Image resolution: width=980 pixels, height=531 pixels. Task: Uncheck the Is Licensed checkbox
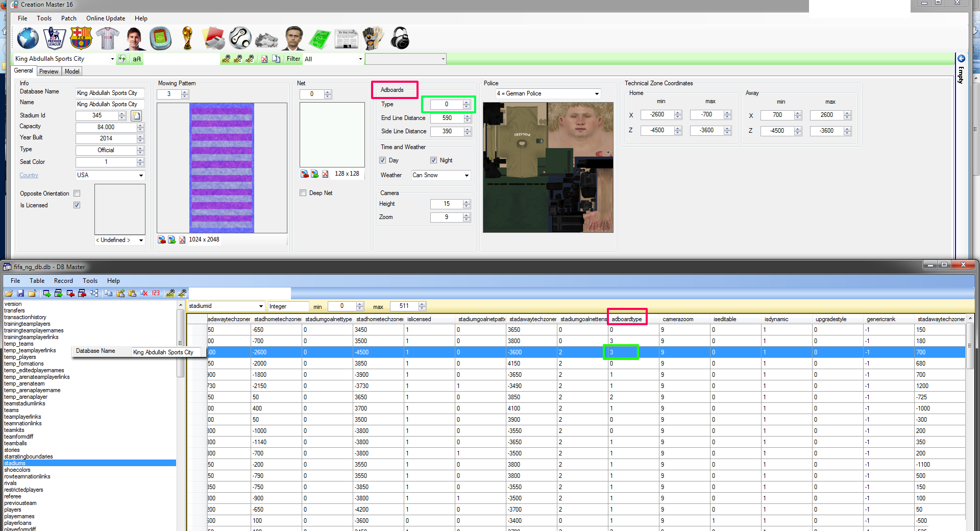pyautogui.click(x=77, y=205)
